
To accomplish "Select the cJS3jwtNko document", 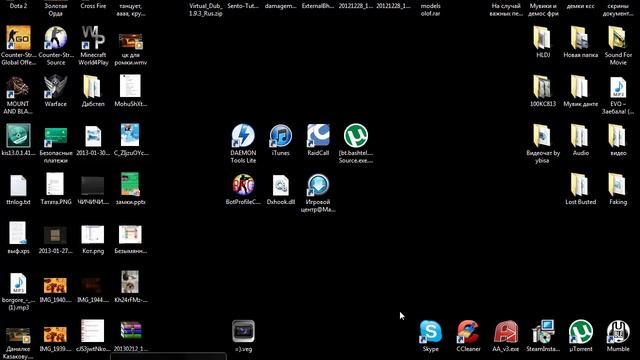I will click(93, 331).
